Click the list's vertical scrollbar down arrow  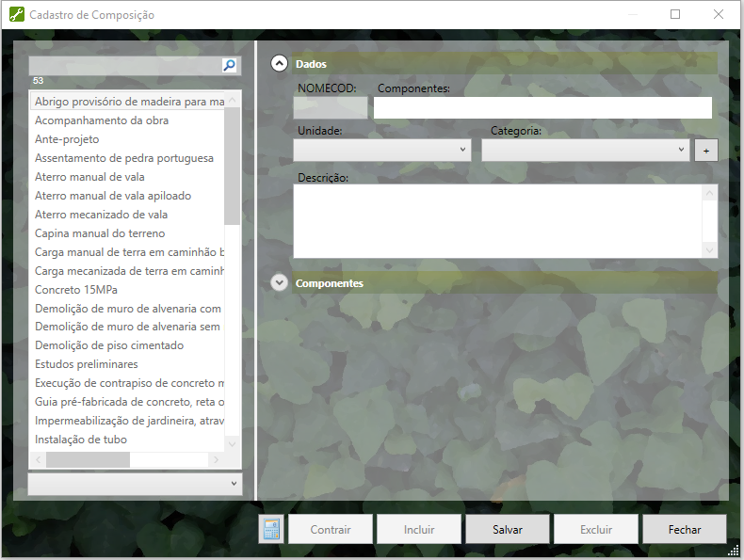(233, 442)
